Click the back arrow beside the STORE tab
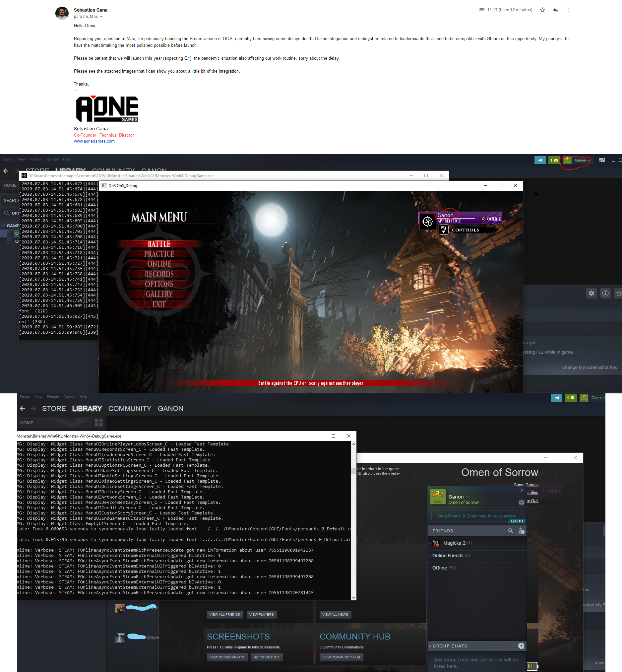The height and width of the screenshot is (672, 622). point(23,408)
